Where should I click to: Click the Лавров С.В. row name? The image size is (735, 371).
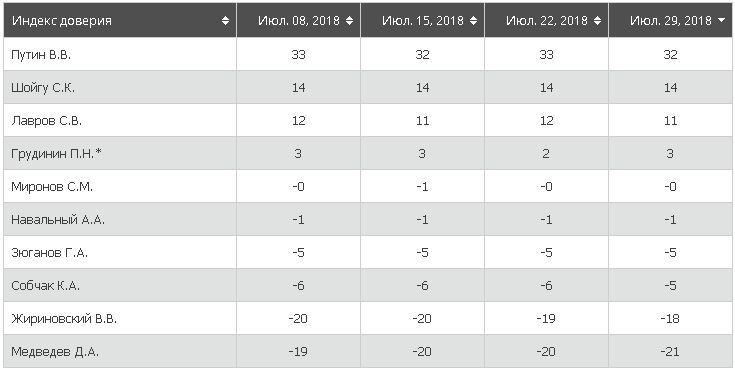coord(46,121)
